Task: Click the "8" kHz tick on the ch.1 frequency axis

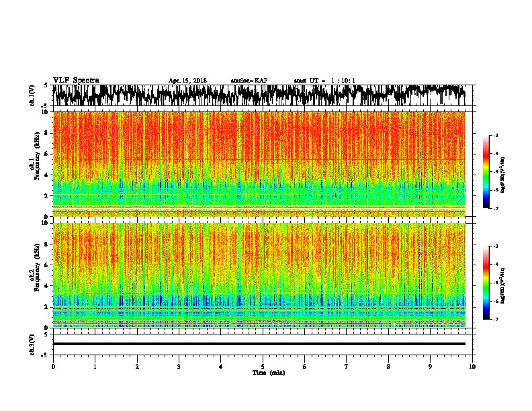Action: (x=46, y=133)
